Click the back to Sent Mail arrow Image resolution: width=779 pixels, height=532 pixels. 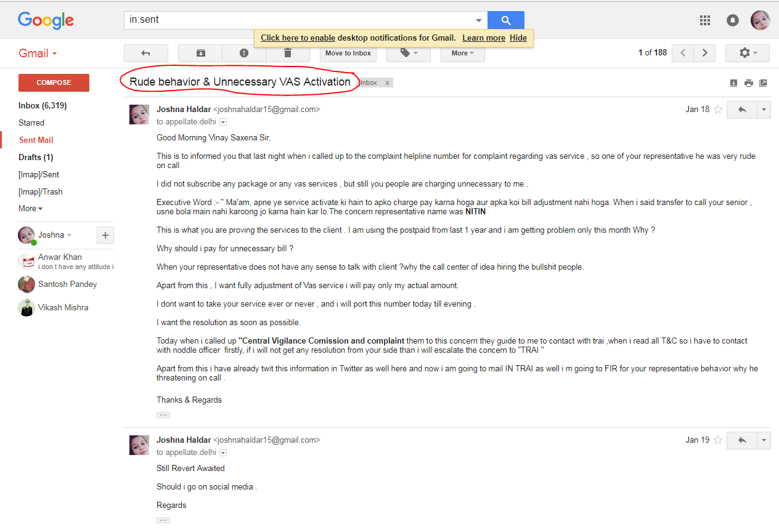pos(145,53)
